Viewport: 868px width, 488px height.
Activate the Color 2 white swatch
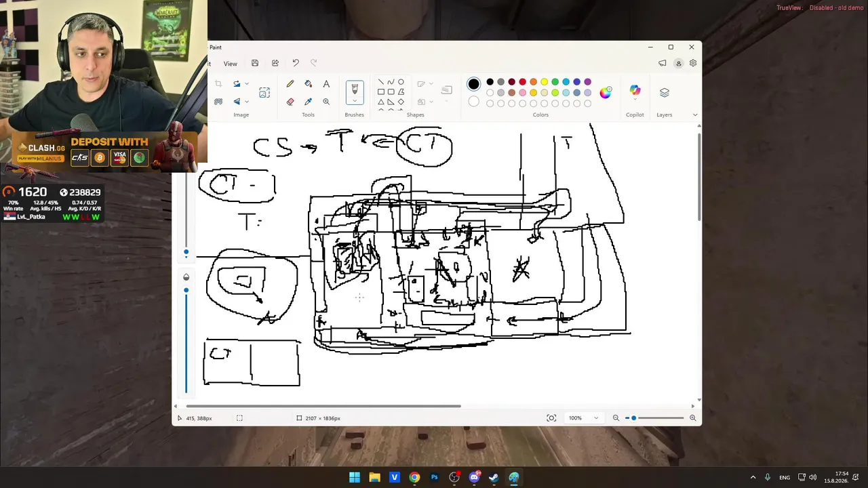(x=473, y=102)
